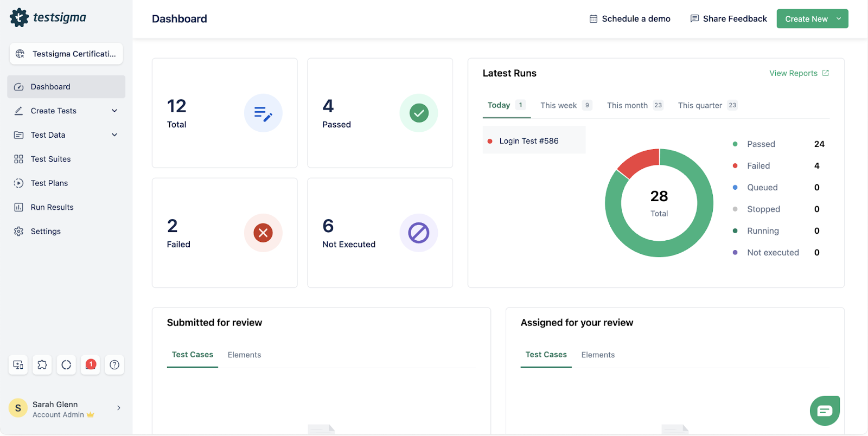Click the Passed legend entry
This screenshot has height=436, width=868.
pos(778,144)
